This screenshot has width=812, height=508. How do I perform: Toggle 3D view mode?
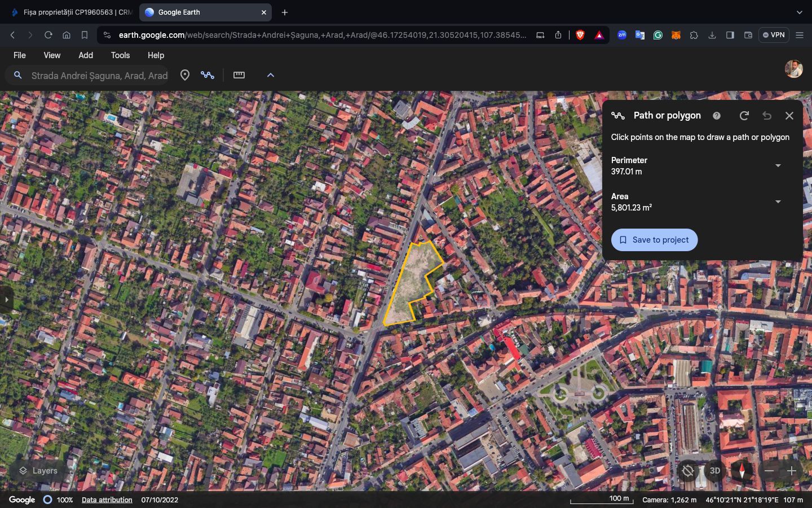point(715,471)
